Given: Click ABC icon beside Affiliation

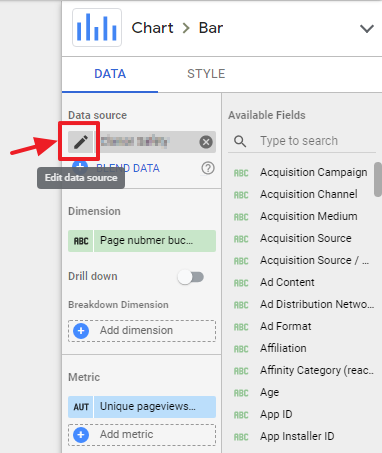Looking at the screenshot, I should 241,349.
